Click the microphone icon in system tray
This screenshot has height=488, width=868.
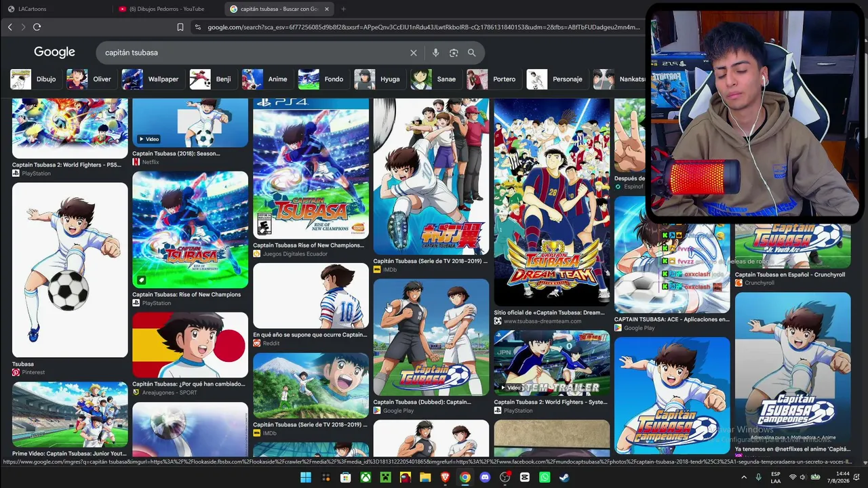pyautogui.click(x=759, y=477)
